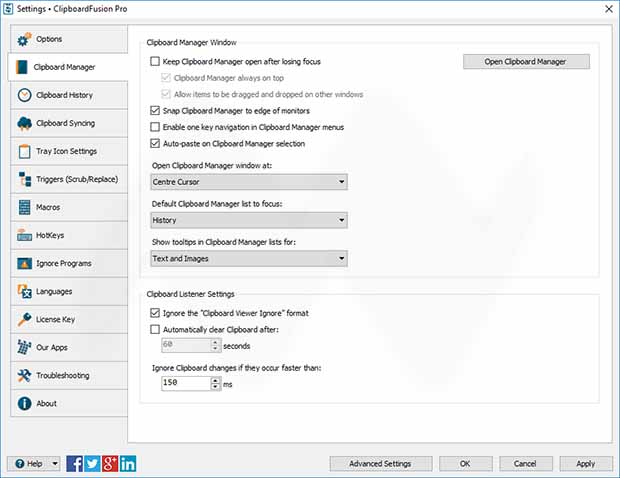This screenshot has height=478, width=620.
Task: Click the Ignore Programs warning icon
Action: [x=24, y=263]
